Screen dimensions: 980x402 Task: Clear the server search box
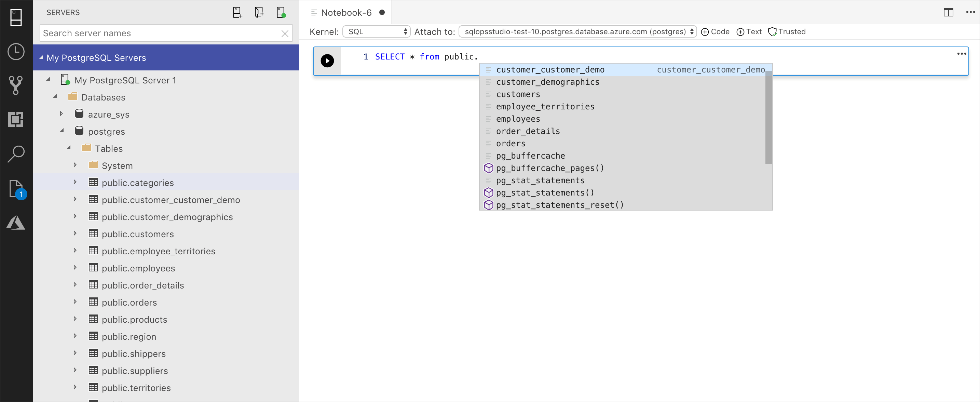(x=285, y=33)
